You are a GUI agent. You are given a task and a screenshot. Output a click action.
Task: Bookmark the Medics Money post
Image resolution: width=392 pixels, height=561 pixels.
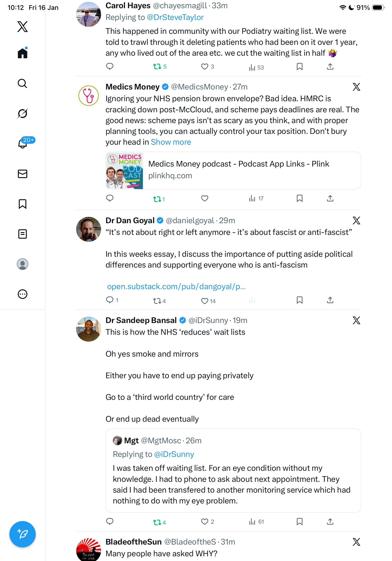tap(299, 199)
